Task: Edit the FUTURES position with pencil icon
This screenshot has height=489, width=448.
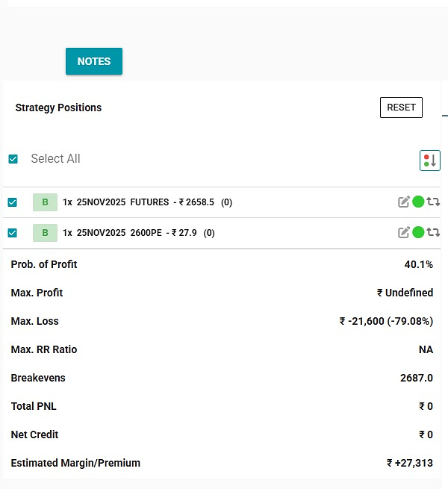Action: (x=404, y=202)
